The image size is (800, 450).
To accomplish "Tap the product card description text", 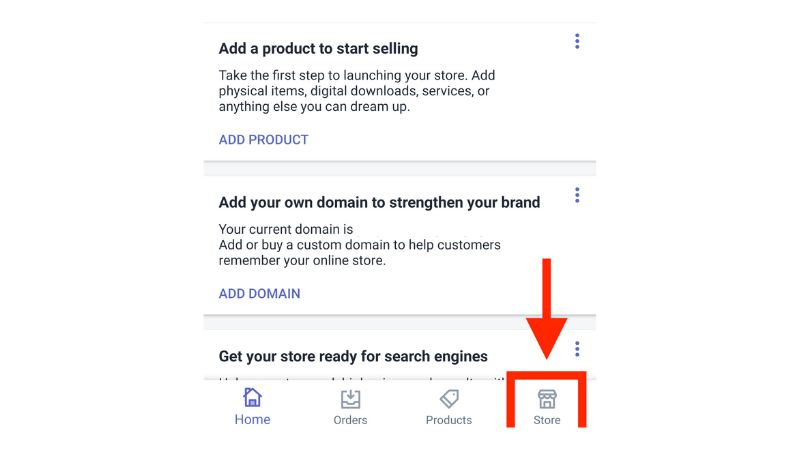I will [357, 91].
